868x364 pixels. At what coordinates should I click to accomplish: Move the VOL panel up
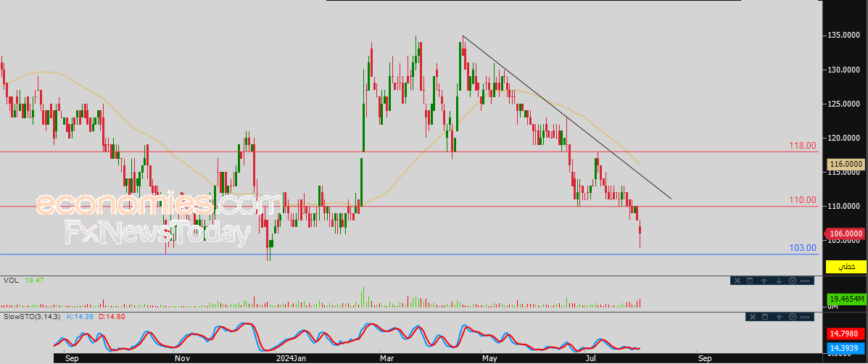click(764, 281)
